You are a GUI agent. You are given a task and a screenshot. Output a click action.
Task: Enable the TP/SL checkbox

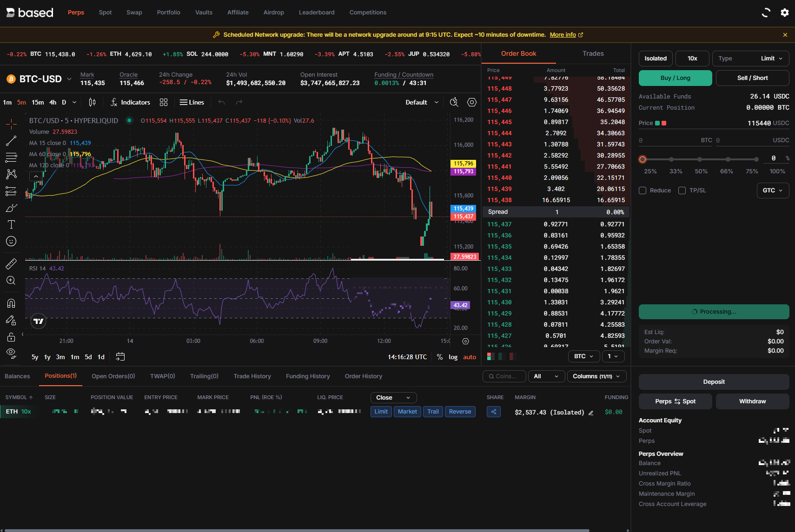[x=682, y=190]
